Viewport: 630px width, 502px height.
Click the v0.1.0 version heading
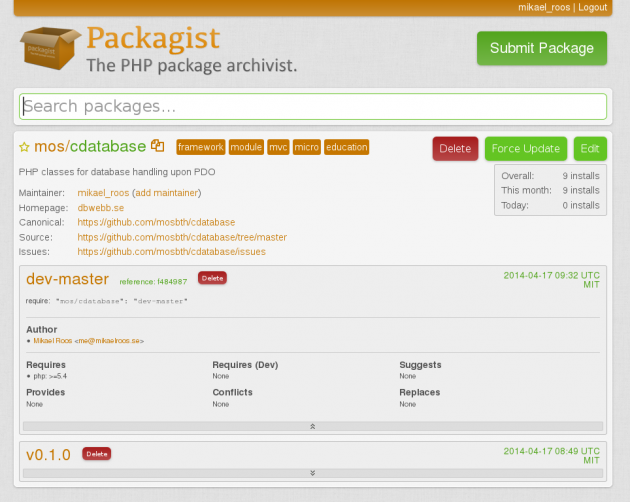[48, 455]
